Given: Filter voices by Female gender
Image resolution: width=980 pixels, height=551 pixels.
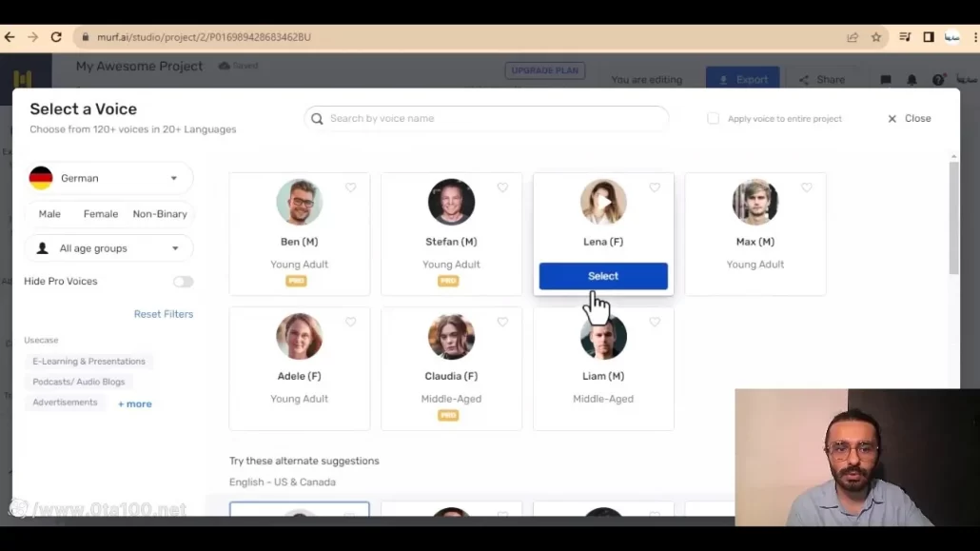Looking at the screenshot, I should [101, 214].
